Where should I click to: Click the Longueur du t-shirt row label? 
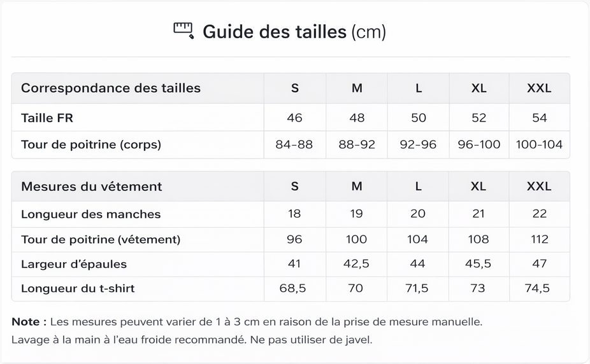78,288
